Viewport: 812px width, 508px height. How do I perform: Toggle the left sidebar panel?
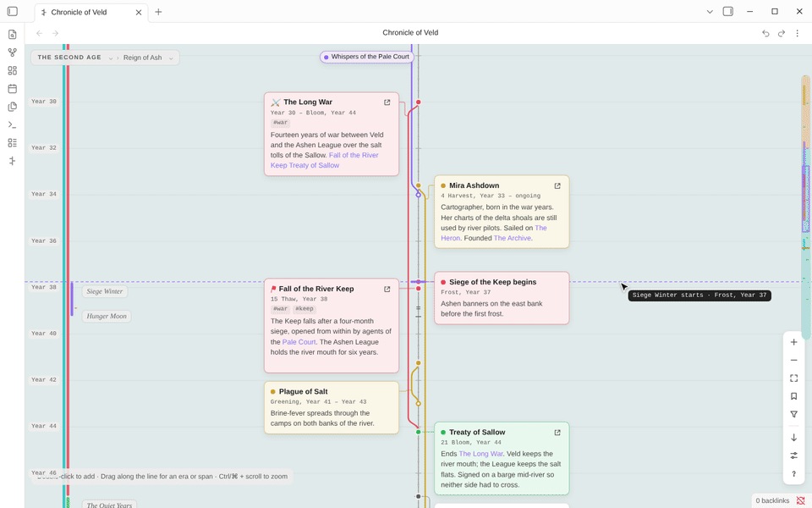tap(13, 11)
